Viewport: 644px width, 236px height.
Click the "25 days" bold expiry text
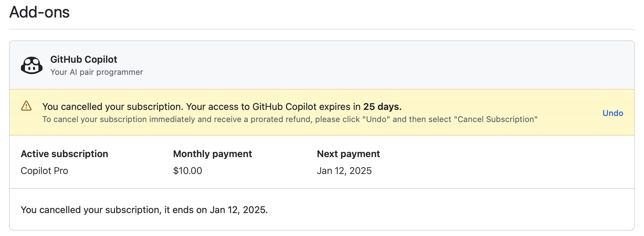pyautogui.click(x=382, y=107)
